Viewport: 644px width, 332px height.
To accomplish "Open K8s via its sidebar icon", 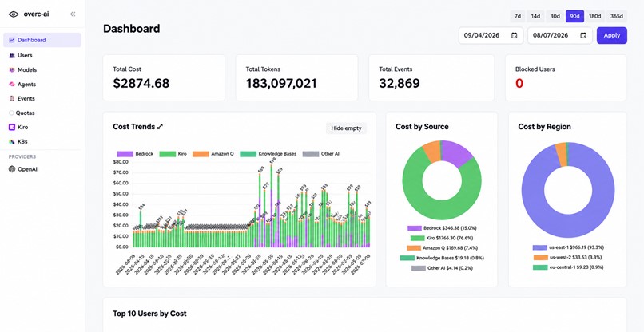I will (x=12, y=141).
